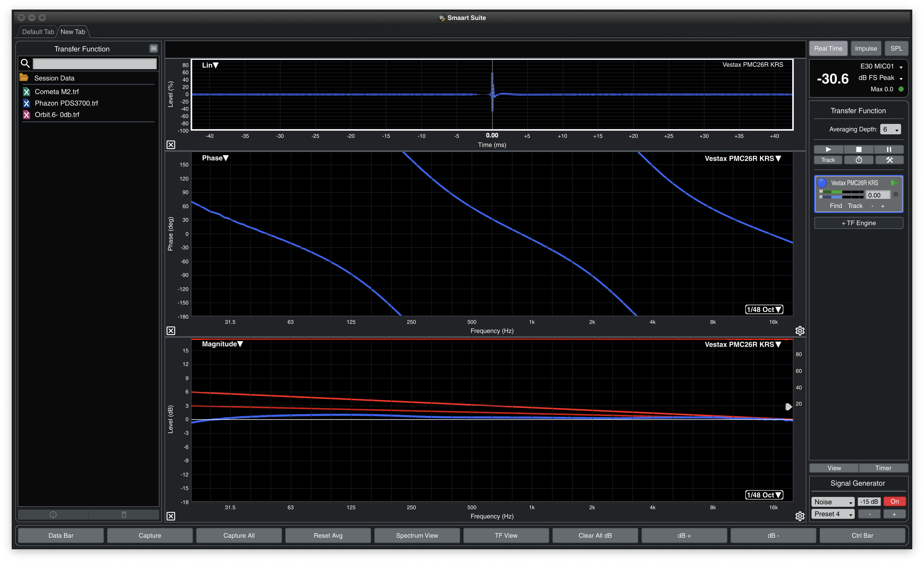Toggle visibility of Phazon PDS3700.trf trace

pyautogui.click(x=26, y=103)
